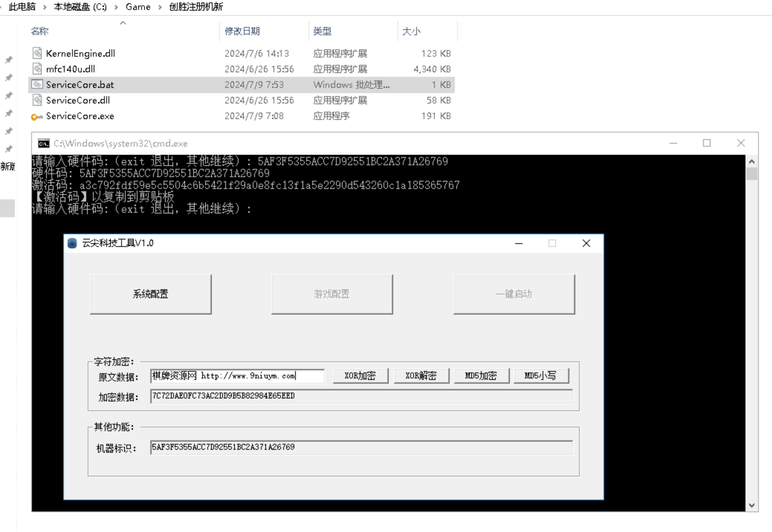Click the 4,340 KB size cell
Image resolution: width=772 pixels, height=532 pixels.
(x=432, y=69)
